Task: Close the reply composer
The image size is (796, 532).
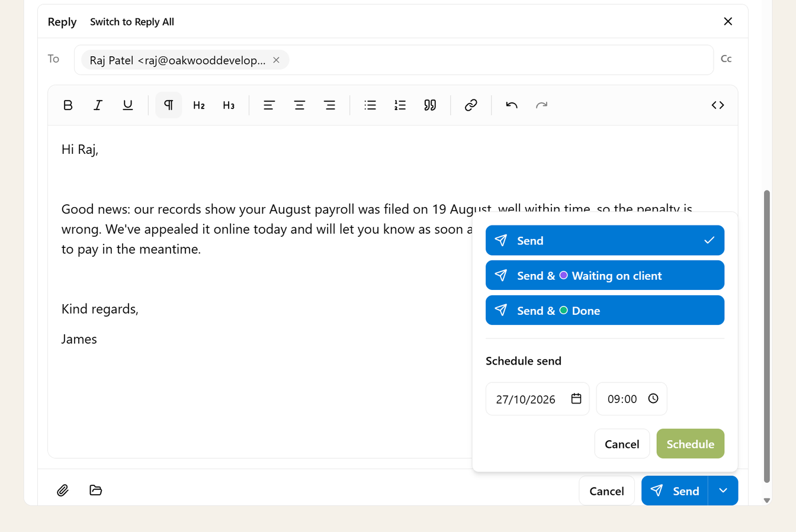Action: tap(728, 21)
